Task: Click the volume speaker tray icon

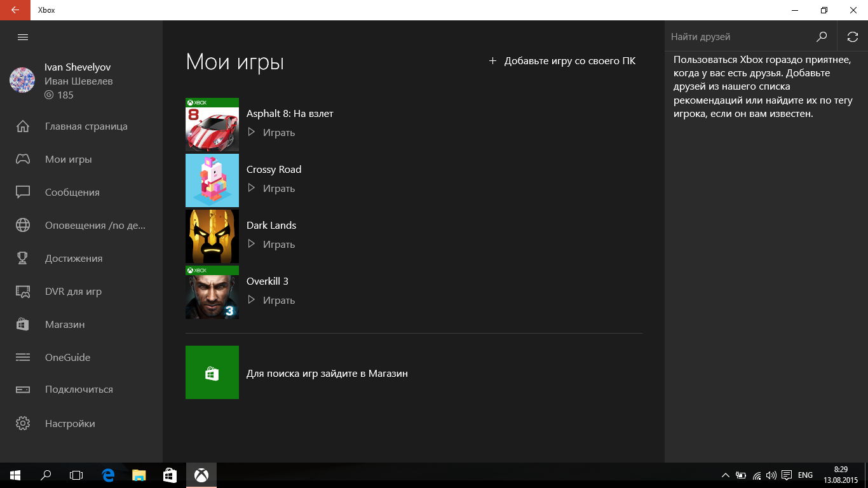Action: click(771, 475)
